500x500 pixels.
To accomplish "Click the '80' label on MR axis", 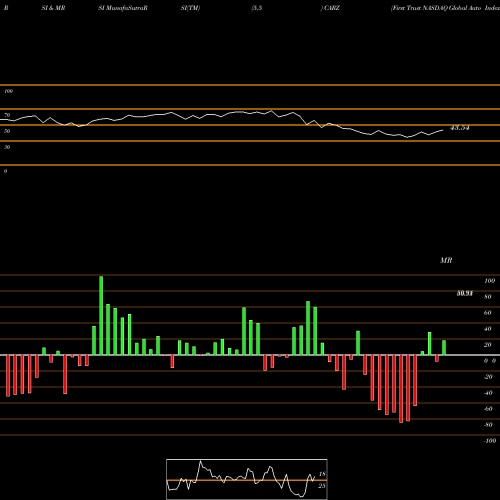I will pos(488,297).
